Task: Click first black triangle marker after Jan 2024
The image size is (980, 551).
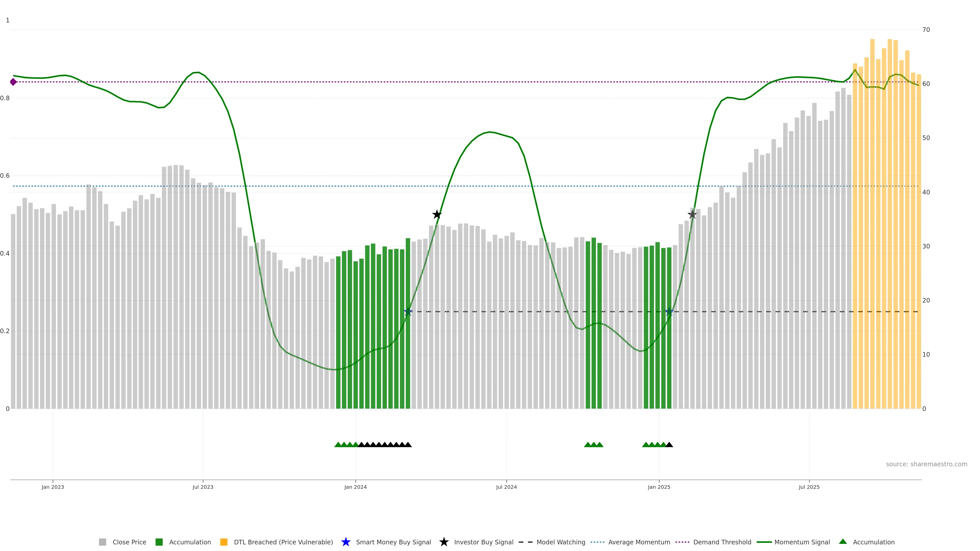Action: tap(361, 445)
